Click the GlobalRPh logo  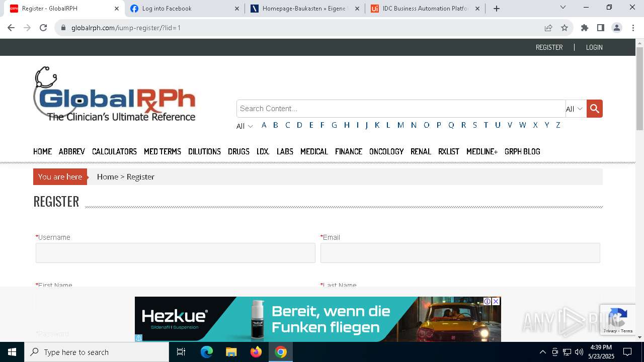pyautogui.click(x=114, y=94)
